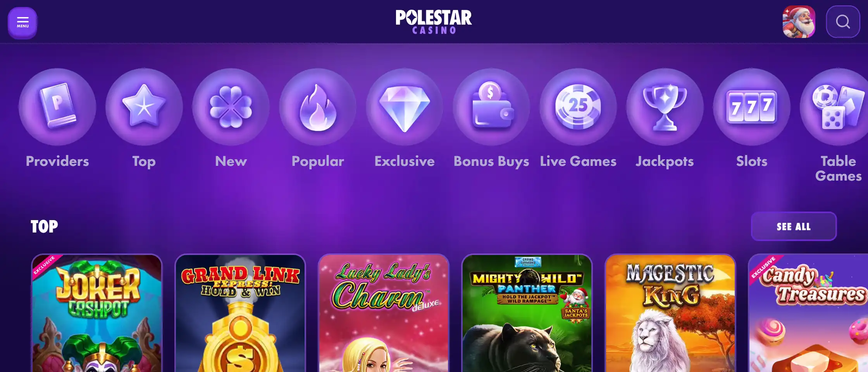The image size is (868, 372).
Task: Go to Polestar Casino logo home
Action: (434, 22)
